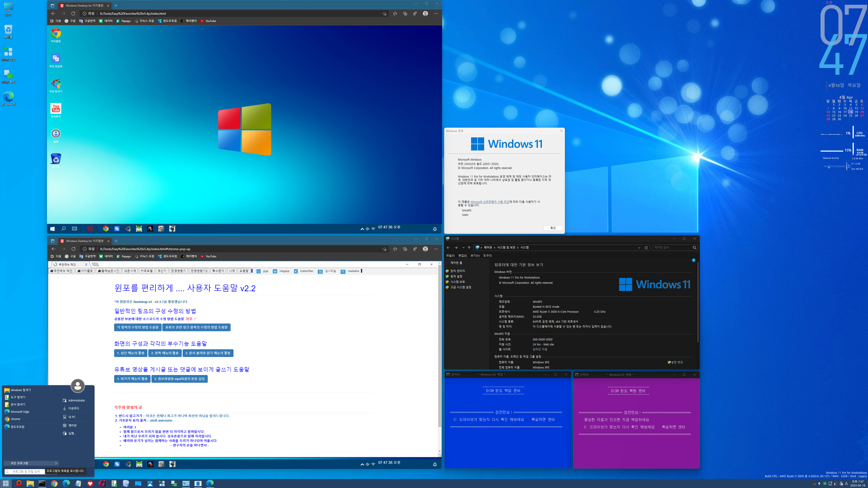Show hidden tray icons in the upper web taskbar
Screen dimensions: 868x488
362,229
